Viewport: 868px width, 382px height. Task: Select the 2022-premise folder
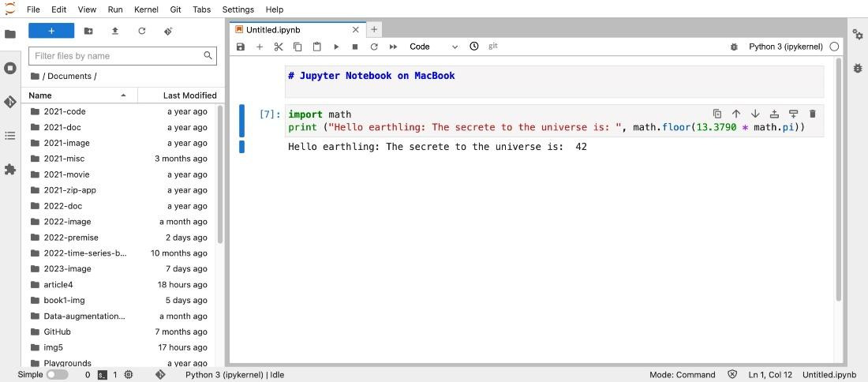(x=119, y=238)
